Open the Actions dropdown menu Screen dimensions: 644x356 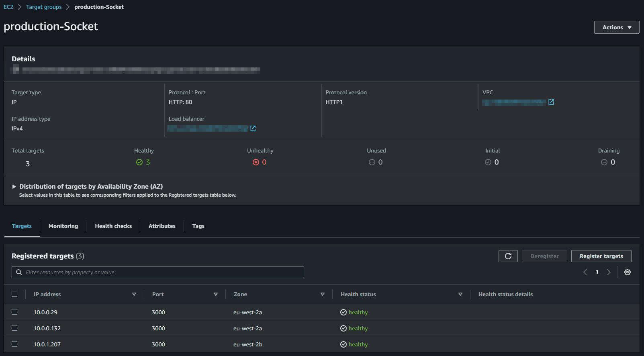coord(616,27)
